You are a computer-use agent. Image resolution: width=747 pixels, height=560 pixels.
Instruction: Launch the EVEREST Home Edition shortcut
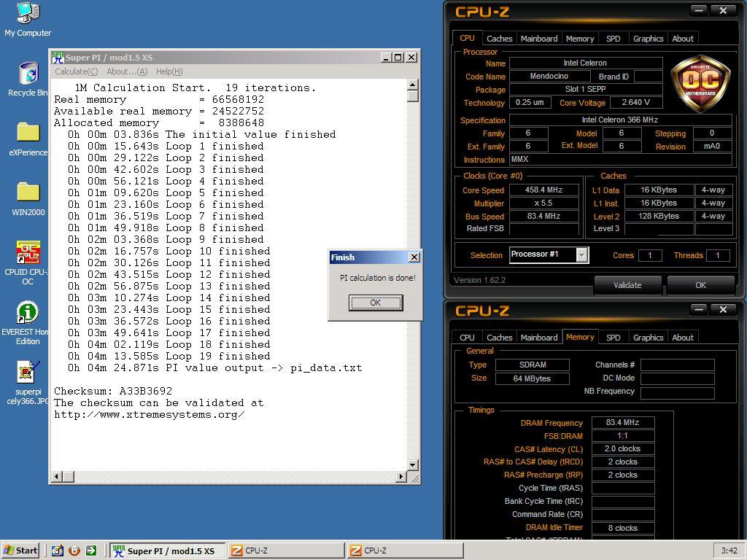tap(28, 323)
